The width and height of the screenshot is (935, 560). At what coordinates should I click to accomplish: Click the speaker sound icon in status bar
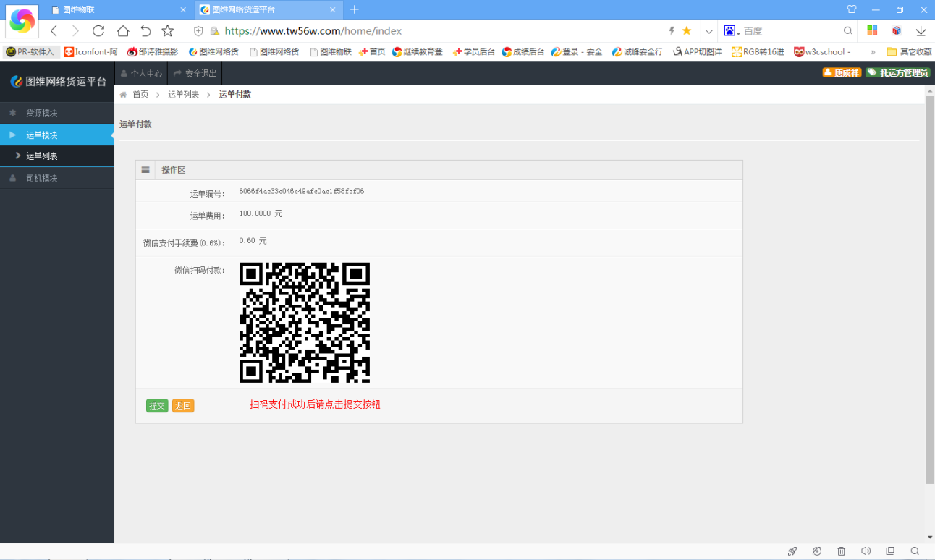[866, 551]
